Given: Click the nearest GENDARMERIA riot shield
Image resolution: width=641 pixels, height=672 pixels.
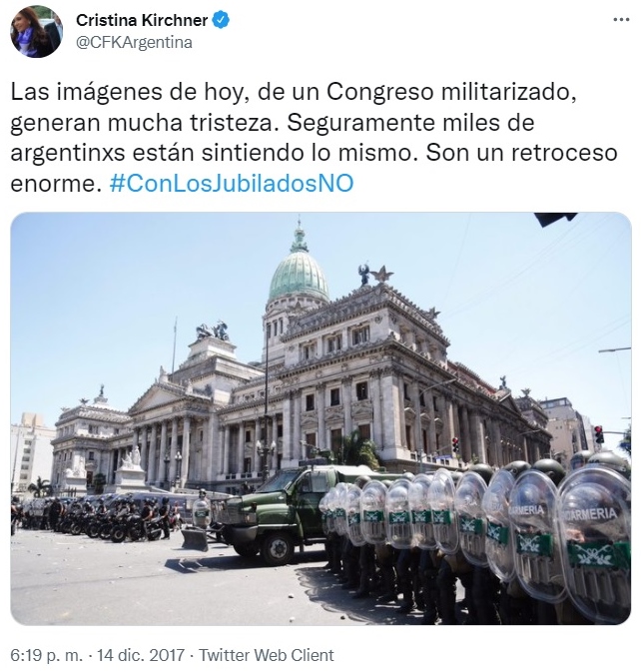Looking at the screenshot, I should pyautogui.click(x=595, y=541).
